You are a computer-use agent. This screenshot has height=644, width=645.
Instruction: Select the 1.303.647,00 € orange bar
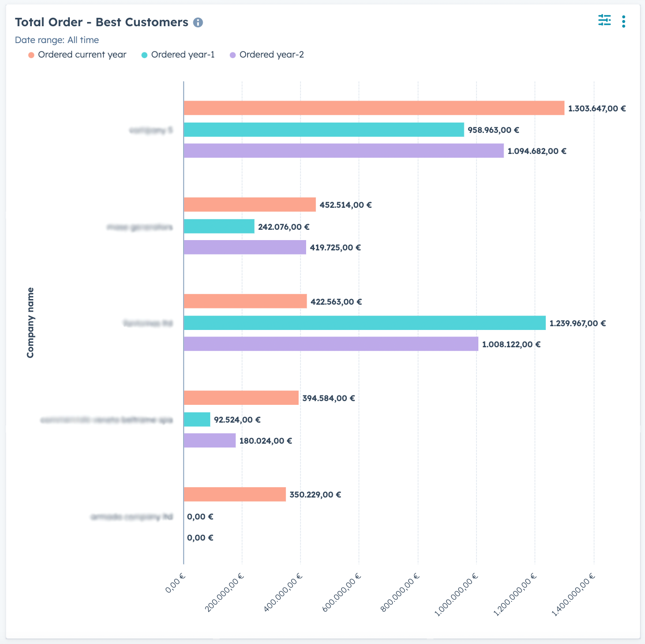point(374,108)
